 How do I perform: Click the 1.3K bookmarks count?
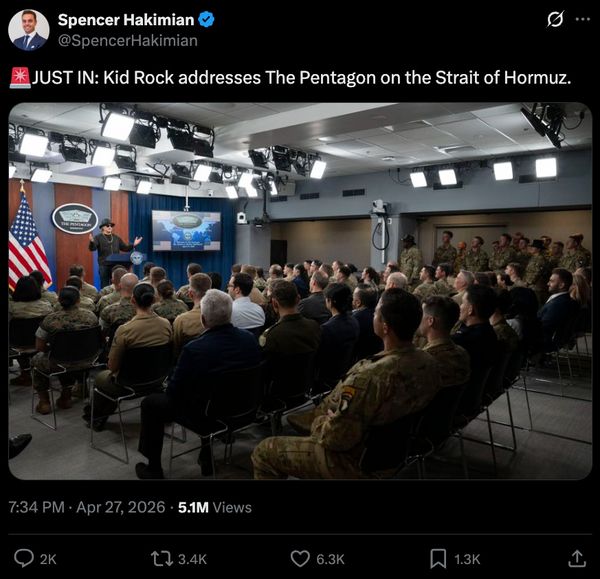click(467, 559)
